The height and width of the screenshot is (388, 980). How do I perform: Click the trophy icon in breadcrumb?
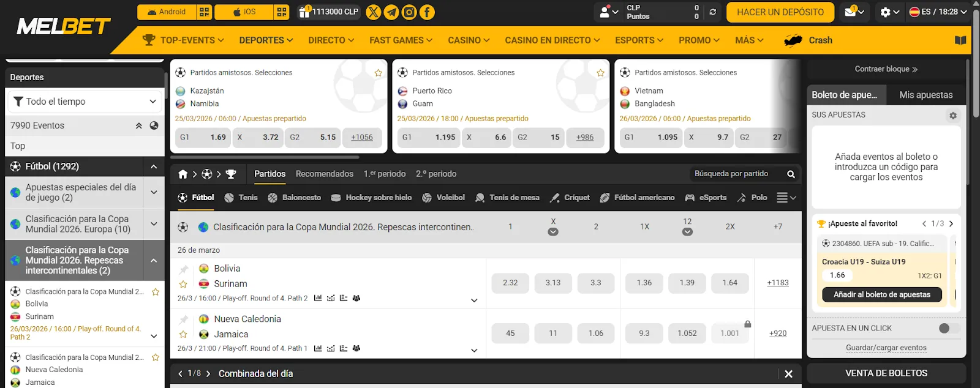click(231, 174)
